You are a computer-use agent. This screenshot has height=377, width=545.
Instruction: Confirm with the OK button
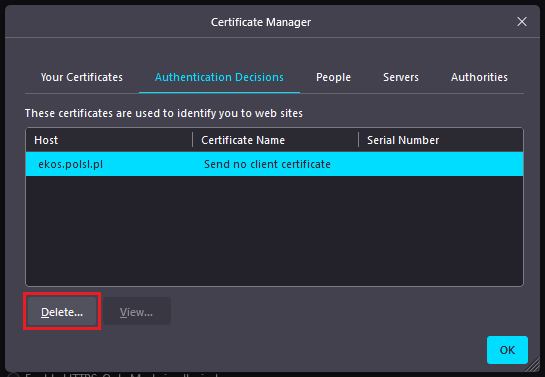pos(507,350)
